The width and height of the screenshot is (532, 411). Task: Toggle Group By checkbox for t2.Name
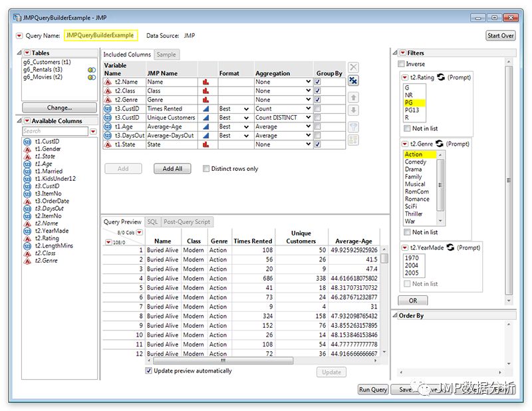point(317,82)
